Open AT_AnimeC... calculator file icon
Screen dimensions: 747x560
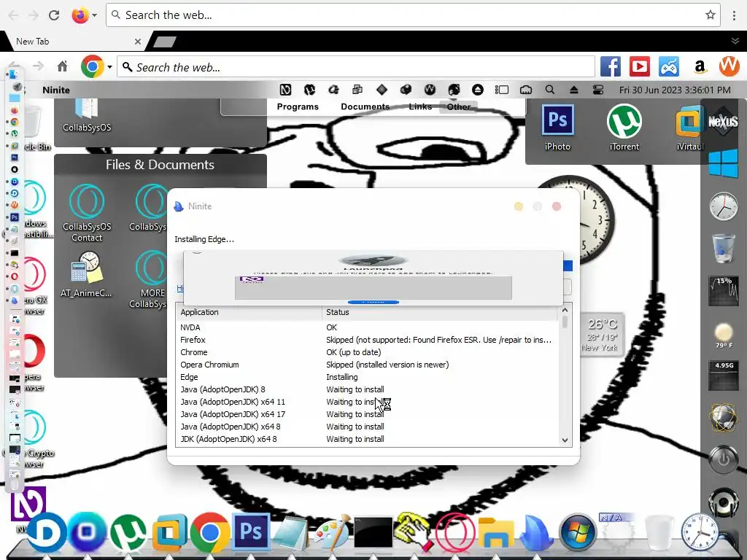click(x=86, y=274)
